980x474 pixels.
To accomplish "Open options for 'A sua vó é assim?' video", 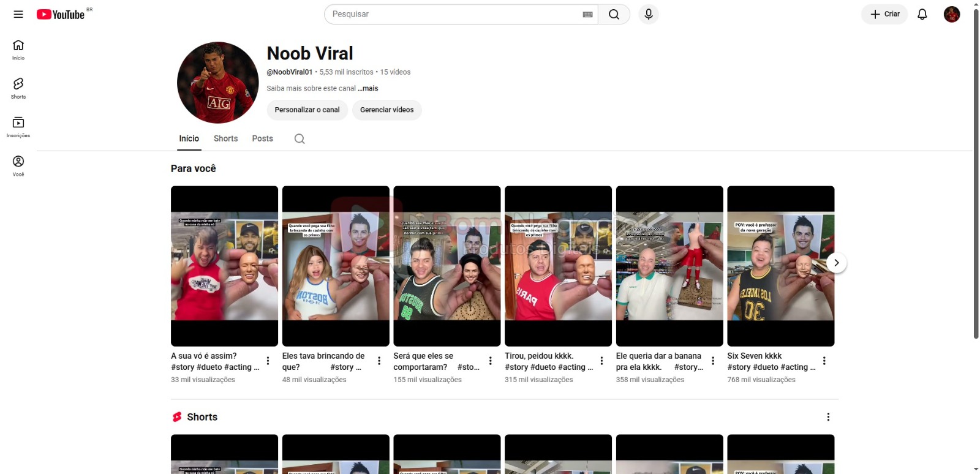I will point(268,361).
